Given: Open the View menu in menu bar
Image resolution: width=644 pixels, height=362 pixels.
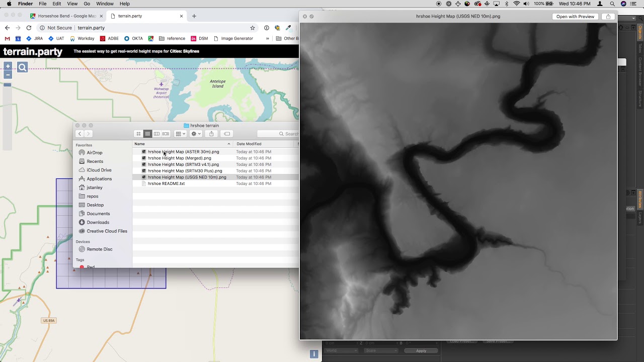Looking at the screenshot, I should (x=72, y=4).
